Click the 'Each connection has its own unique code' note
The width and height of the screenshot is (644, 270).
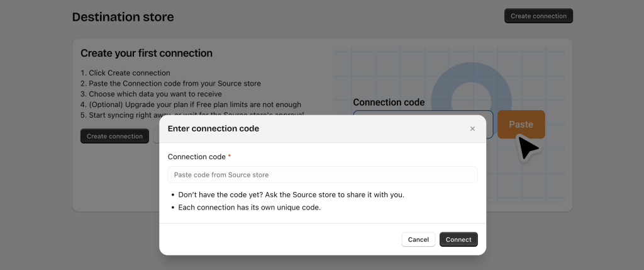249,208
